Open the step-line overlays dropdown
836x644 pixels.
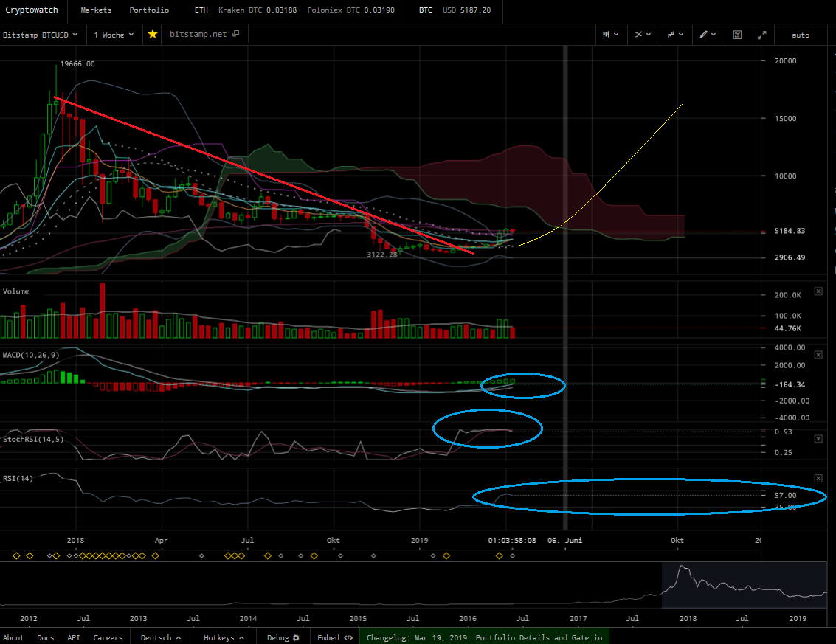675,35
